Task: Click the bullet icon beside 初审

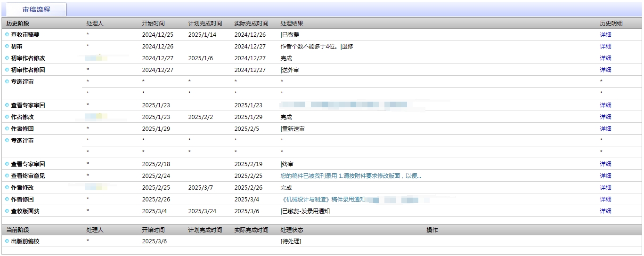Action: click(7, 47)
